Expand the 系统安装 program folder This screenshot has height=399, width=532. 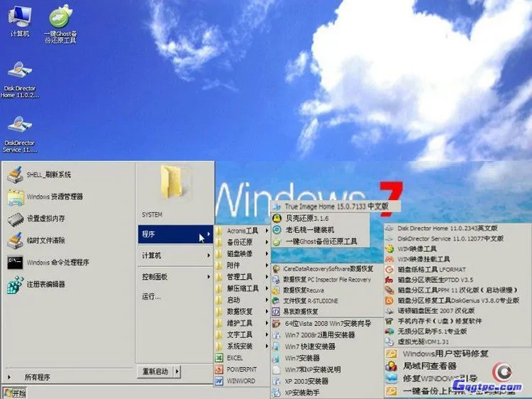[x=242, y=346]
